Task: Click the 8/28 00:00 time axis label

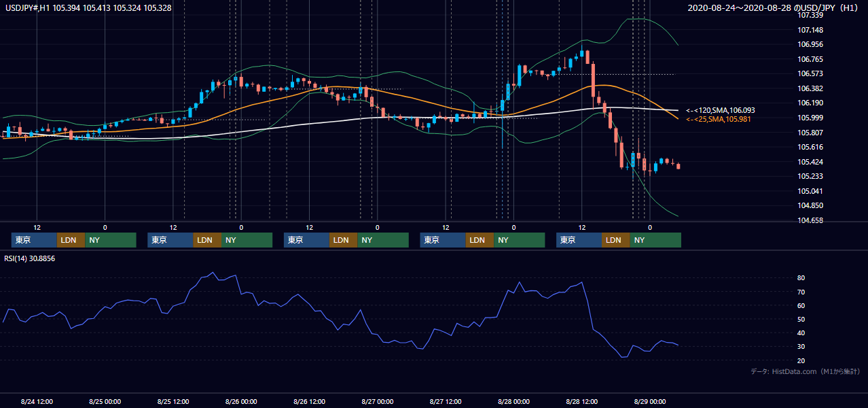Action: click(513, 402)
